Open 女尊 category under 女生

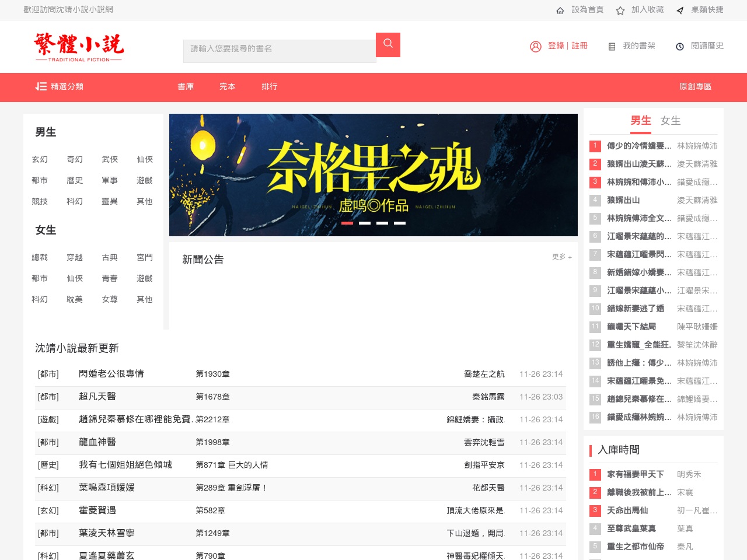click(x=110, y=299)
